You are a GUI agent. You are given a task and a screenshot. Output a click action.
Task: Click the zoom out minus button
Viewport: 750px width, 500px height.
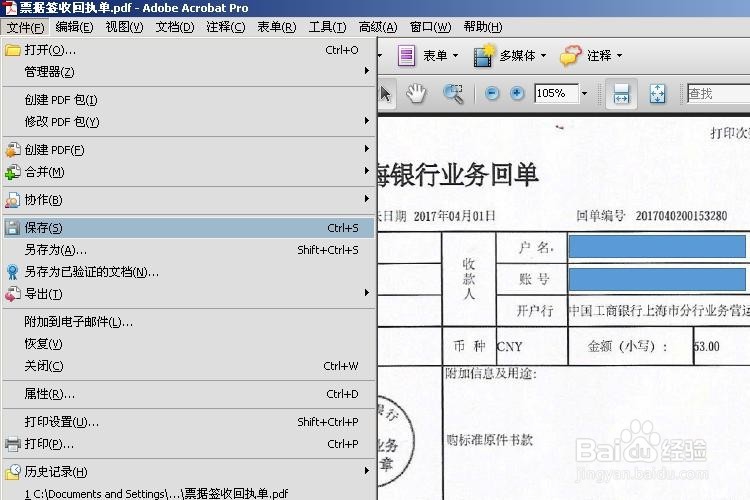(x=492, y=93)
